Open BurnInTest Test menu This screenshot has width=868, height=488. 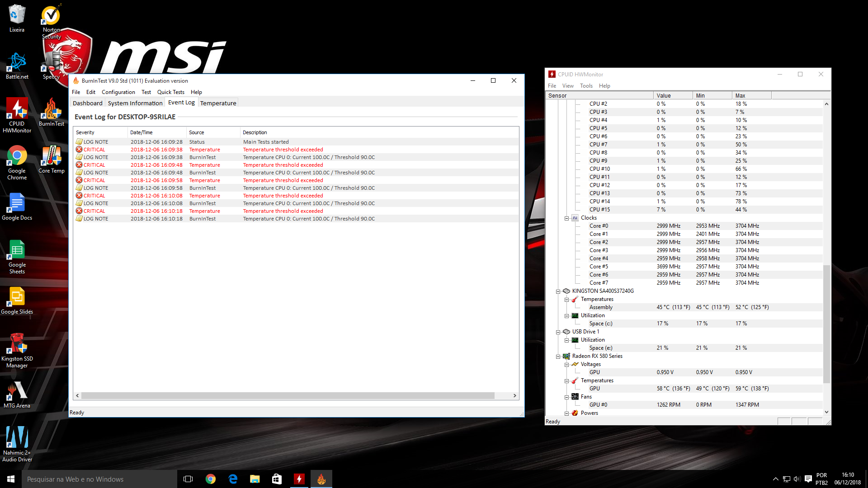[x=146, y=92]
